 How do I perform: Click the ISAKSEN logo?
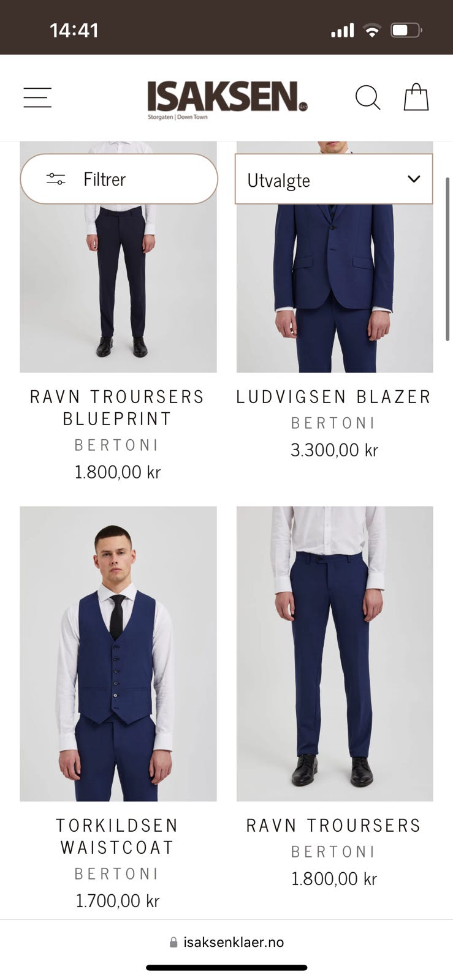(x=227, y=99)
